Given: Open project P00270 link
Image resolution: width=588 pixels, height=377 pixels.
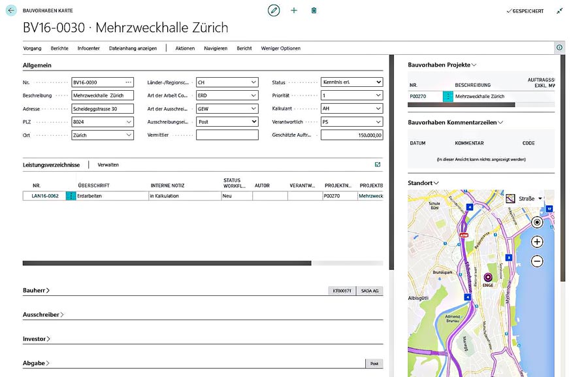Looking at the screenshot, I should click(x=417, y=97).
